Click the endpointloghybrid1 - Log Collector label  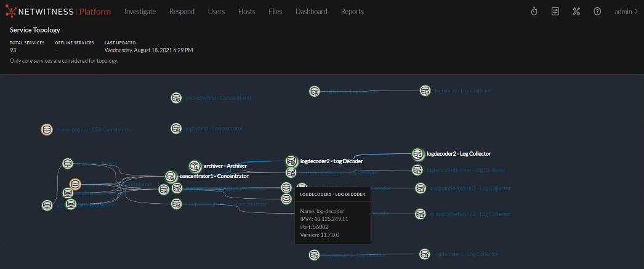click(470, 188)
